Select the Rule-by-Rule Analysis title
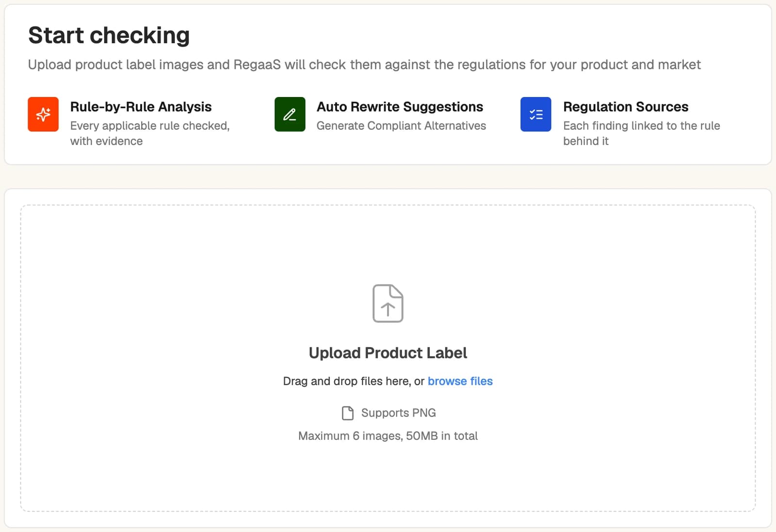This screenshot has height=532, width=776. (x=141, y=107)
